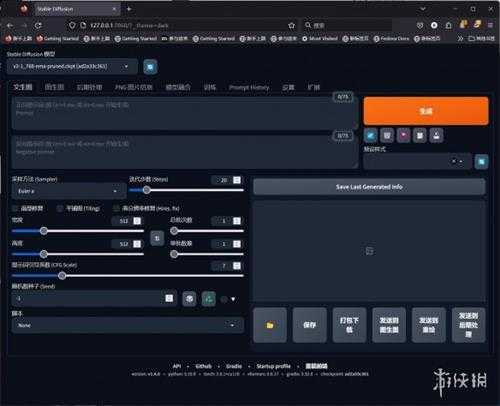Viewport: 500px width, 406px height.
Task: Send result to 图生图 (img2img)
Action: click(x=389, y=325)
